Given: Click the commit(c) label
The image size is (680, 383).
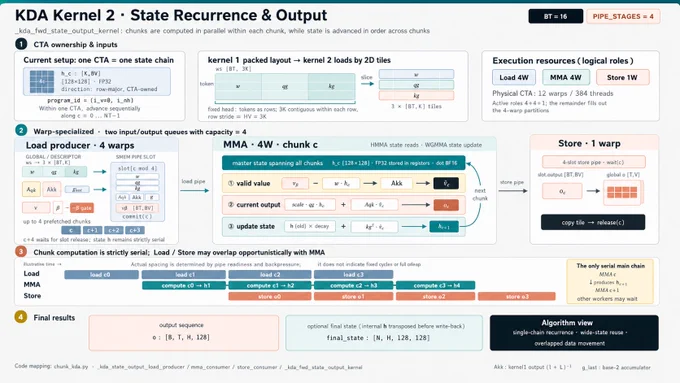Looking at the screenshot, I should point(137,216).
